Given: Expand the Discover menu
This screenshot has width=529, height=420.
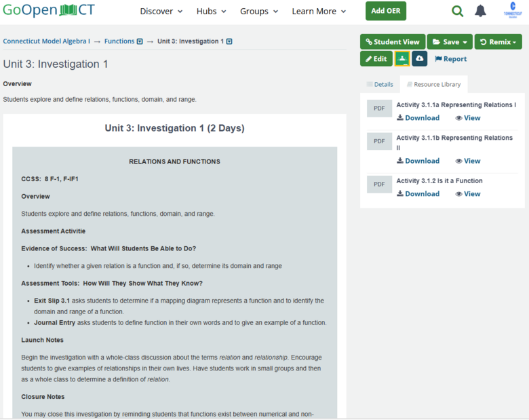Looking at the screenshot, I should (x=161, y=12).
